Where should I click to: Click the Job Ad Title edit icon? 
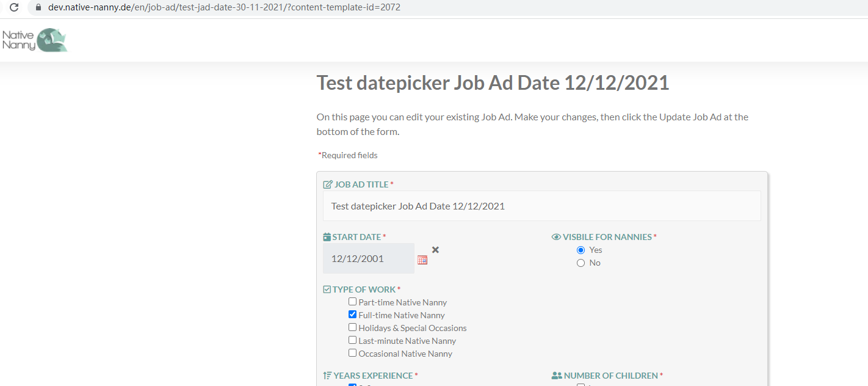[x=328, y=184]
